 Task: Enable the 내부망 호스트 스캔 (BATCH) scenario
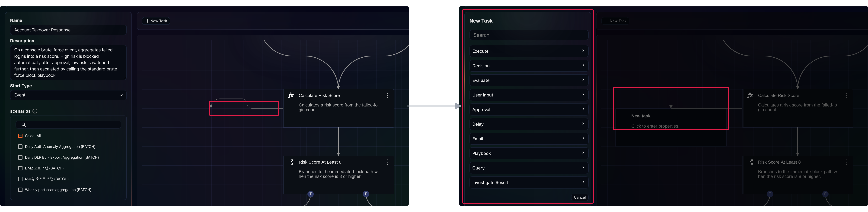(x=20, y=179)
